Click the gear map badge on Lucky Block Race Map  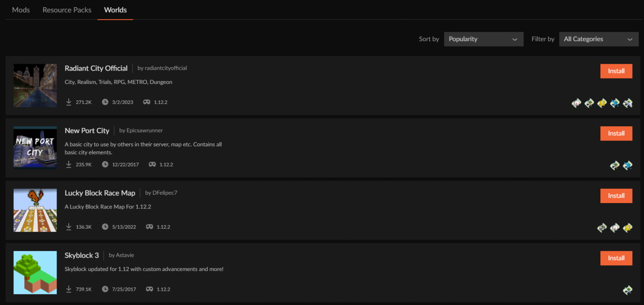coord(602,228)
